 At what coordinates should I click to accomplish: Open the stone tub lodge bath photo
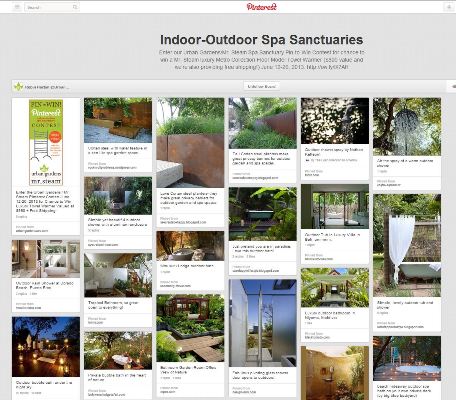click(190, 246)
